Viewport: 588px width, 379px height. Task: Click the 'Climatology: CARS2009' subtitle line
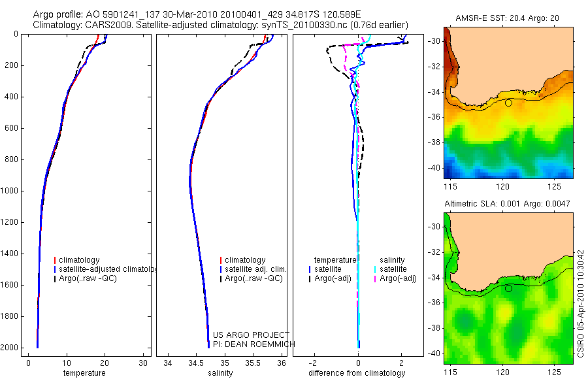click(x=221, y=25)
